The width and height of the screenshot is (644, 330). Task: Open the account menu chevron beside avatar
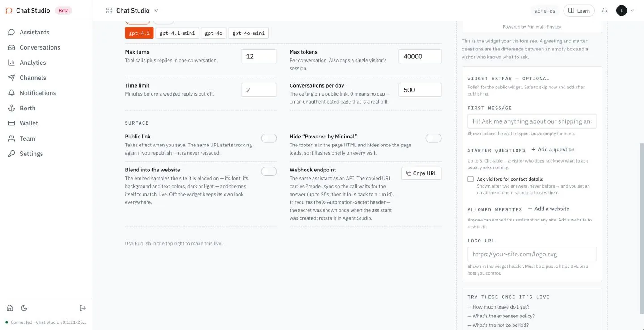pyautogui.click(x=632, y=11)
